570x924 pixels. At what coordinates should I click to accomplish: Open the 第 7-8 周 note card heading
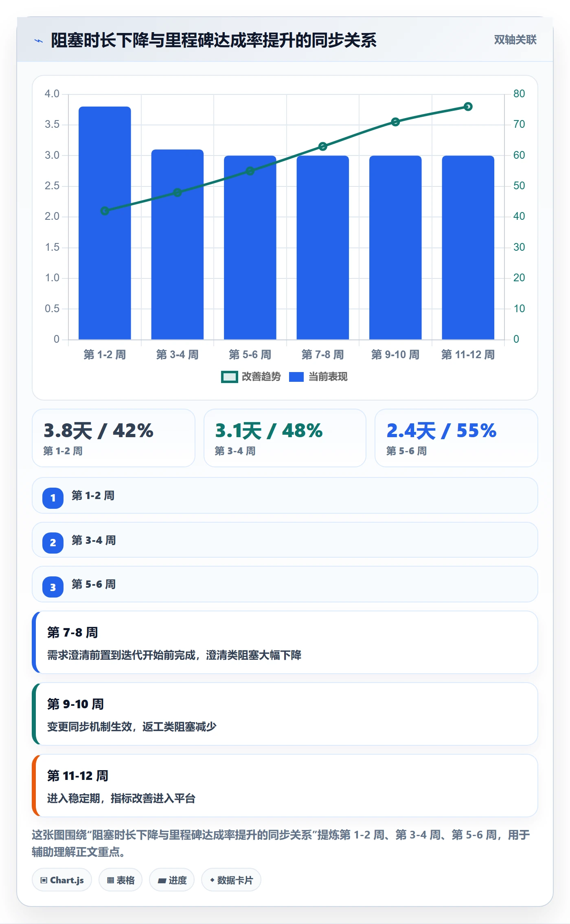pos(72,633)
